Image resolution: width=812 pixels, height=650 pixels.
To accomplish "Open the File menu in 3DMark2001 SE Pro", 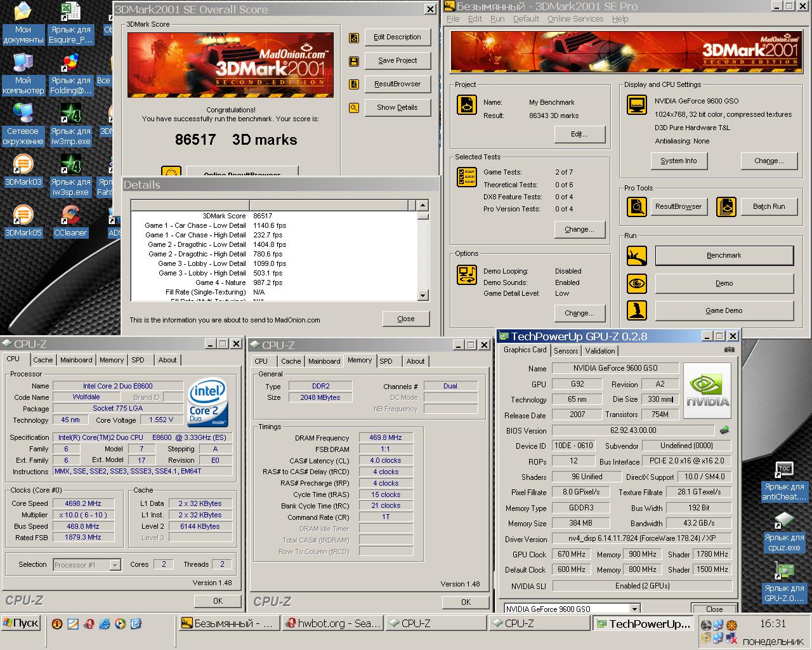I will [x=453, y=19].
